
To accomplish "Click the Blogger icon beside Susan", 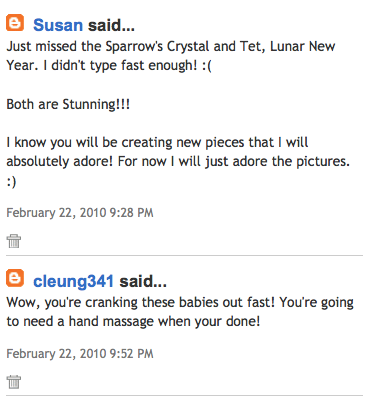I will 15,23.
